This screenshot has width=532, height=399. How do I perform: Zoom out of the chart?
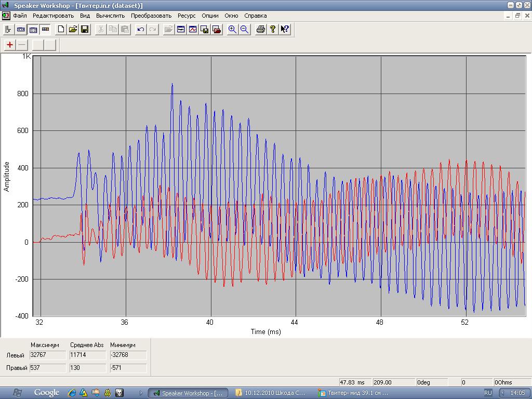[244, 30]
